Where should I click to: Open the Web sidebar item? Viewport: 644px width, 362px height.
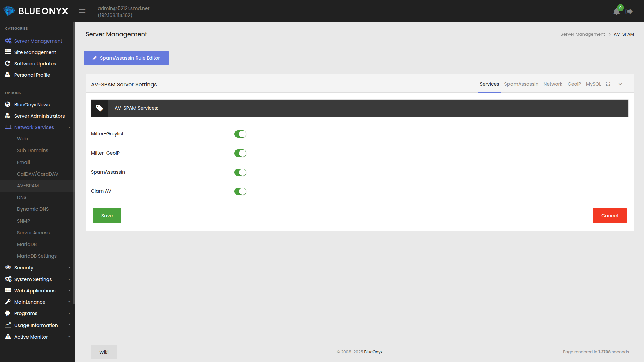(x=22, y=139)
